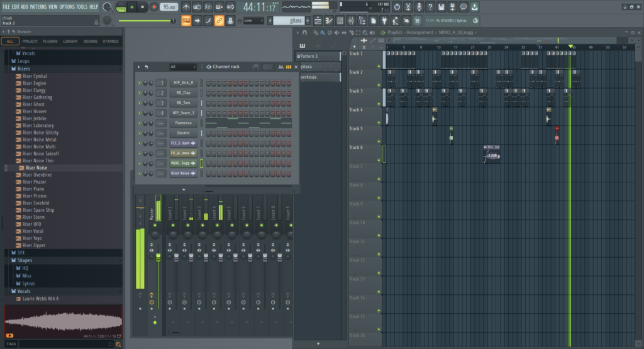644x349 pixels.
Task: Click the FX_W..imes audio channel button
Action: pos(183,153)
